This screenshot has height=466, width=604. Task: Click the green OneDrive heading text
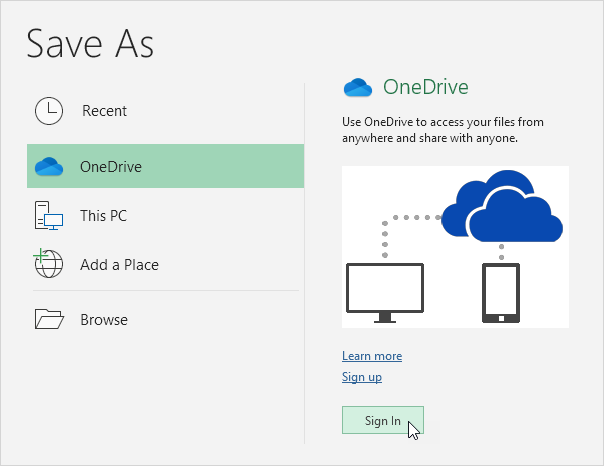[x=426, y=87]
